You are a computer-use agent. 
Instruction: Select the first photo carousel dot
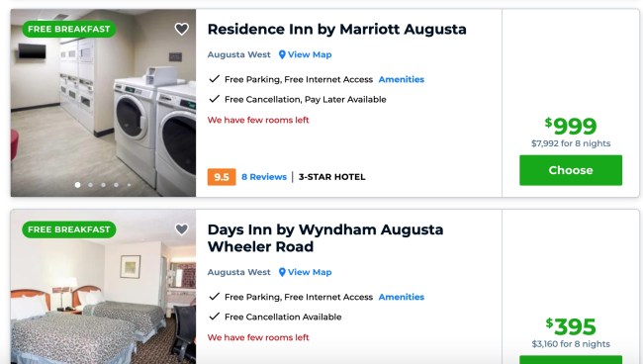77,185
